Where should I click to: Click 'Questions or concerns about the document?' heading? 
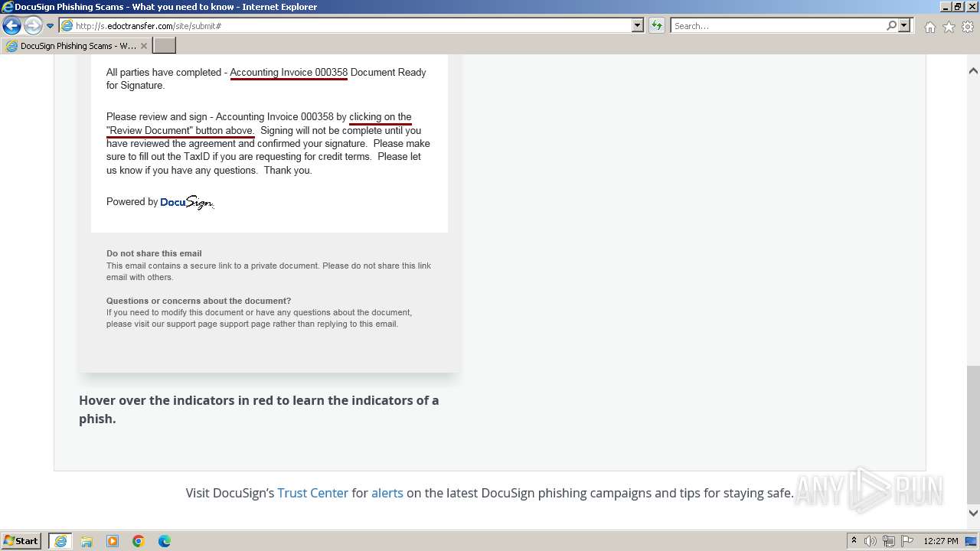point(198,301)
